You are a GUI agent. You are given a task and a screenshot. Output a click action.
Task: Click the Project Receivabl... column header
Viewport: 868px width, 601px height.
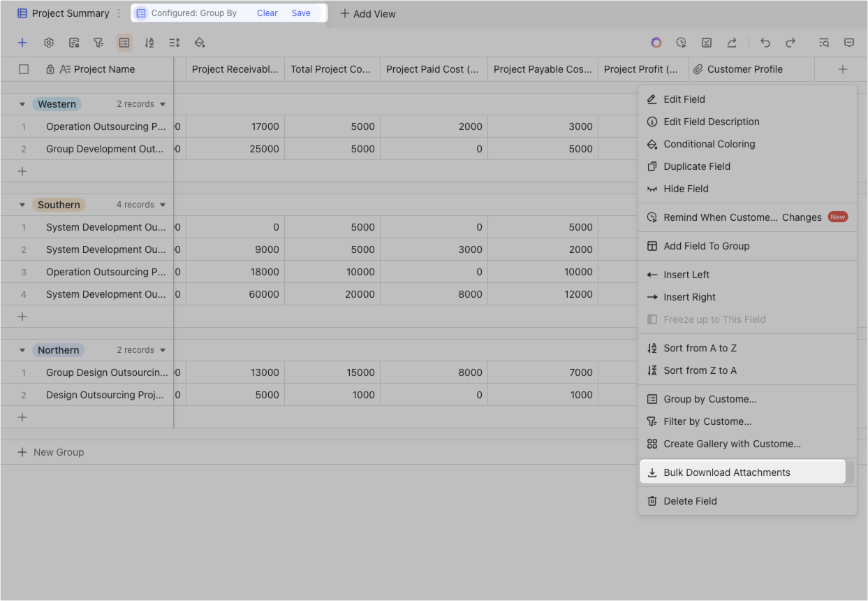(235, 69)
